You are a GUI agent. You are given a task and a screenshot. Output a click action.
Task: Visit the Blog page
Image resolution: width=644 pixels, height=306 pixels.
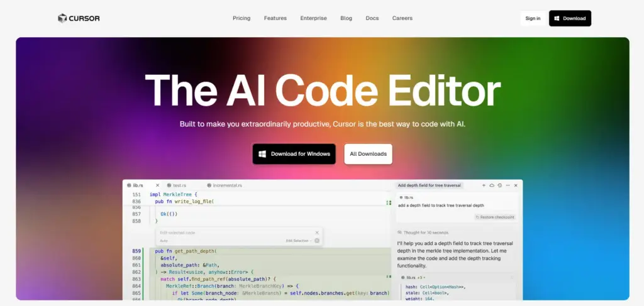[x=347, y=18]
